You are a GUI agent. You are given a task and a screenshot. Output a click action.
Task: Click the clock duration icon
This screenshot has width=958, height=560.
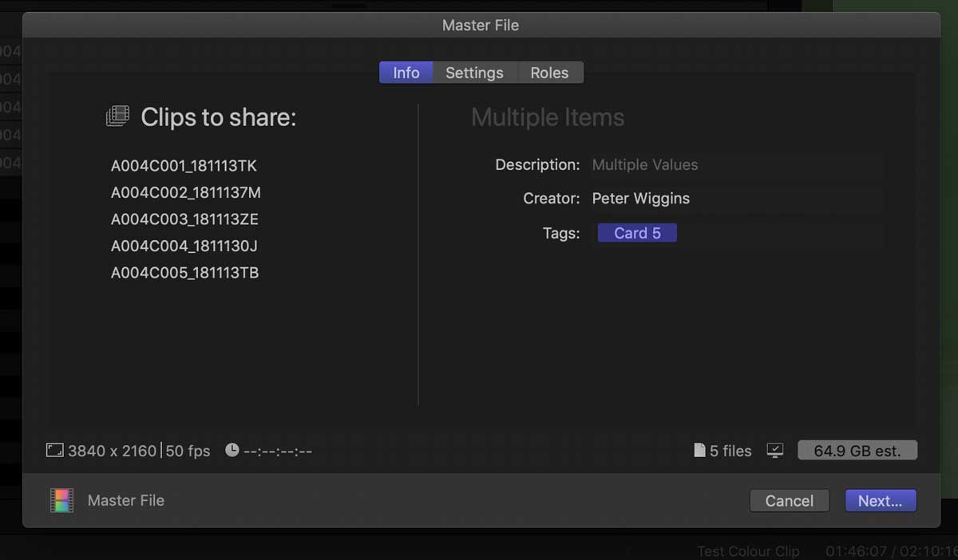[x=232, y=450]
